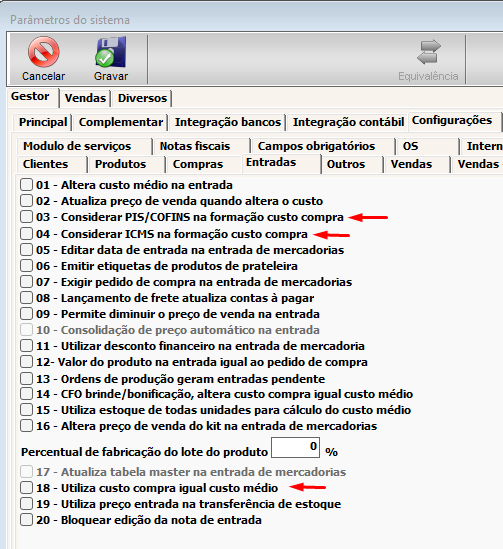This screenshot has width=503, height=549.
Task: Check 18 - Utiliza custo compra igual custo médio
Action: (x=26, y=488)
